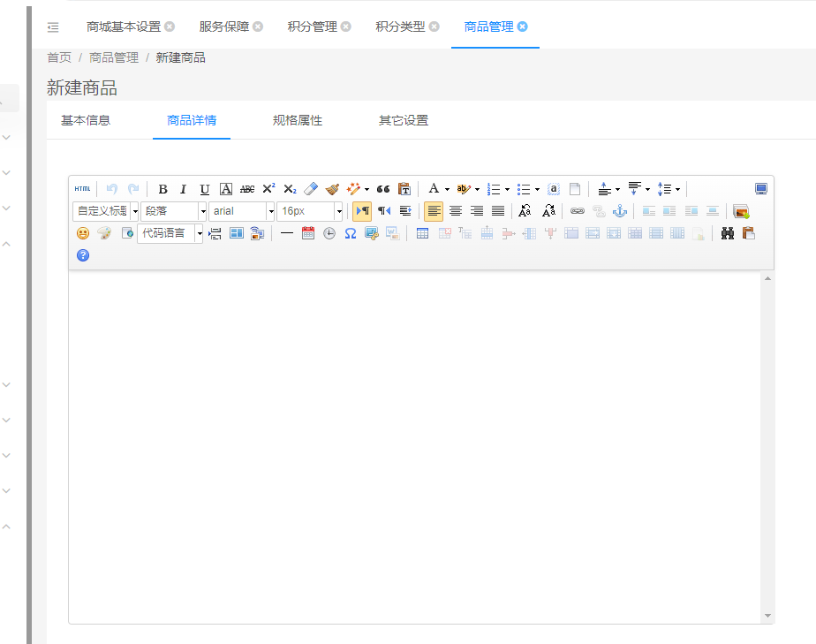This screenshot has height=644, width=816.
Task: Open the editor help question mark
Action: (83, 255)
